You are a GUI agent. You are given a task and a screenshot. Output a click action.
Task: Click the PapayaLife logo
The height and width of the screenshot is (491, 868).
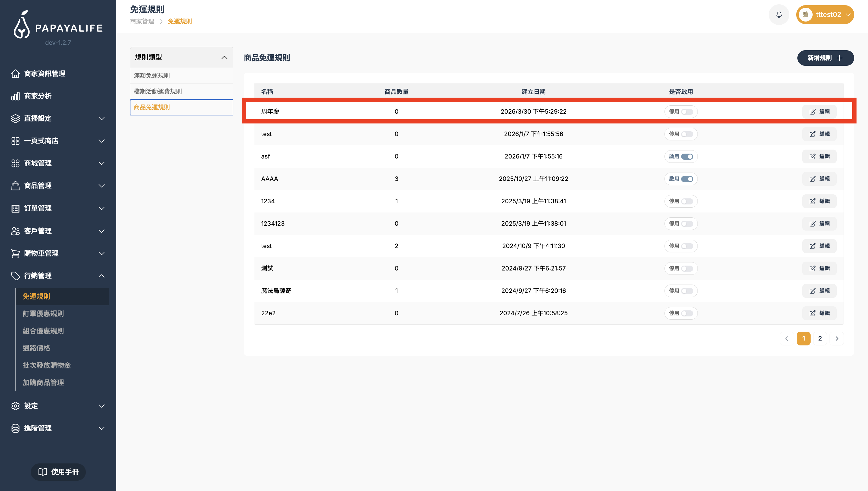tap(58, 25)
